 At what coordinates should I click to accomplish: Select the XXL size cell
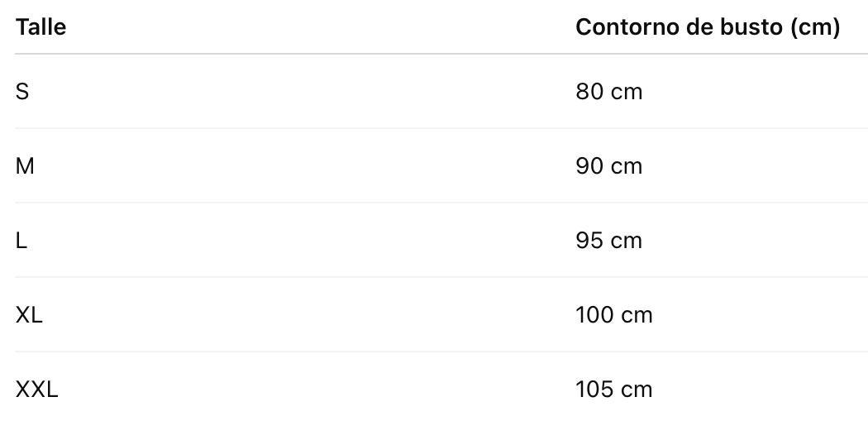pyautogui.click(x=36, y=389)
